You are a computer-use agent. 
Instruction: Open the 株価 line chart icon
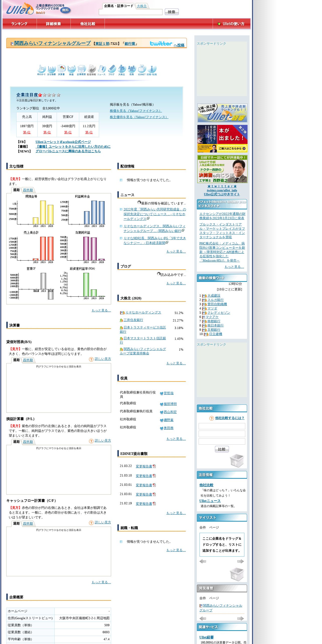(71, 70)
